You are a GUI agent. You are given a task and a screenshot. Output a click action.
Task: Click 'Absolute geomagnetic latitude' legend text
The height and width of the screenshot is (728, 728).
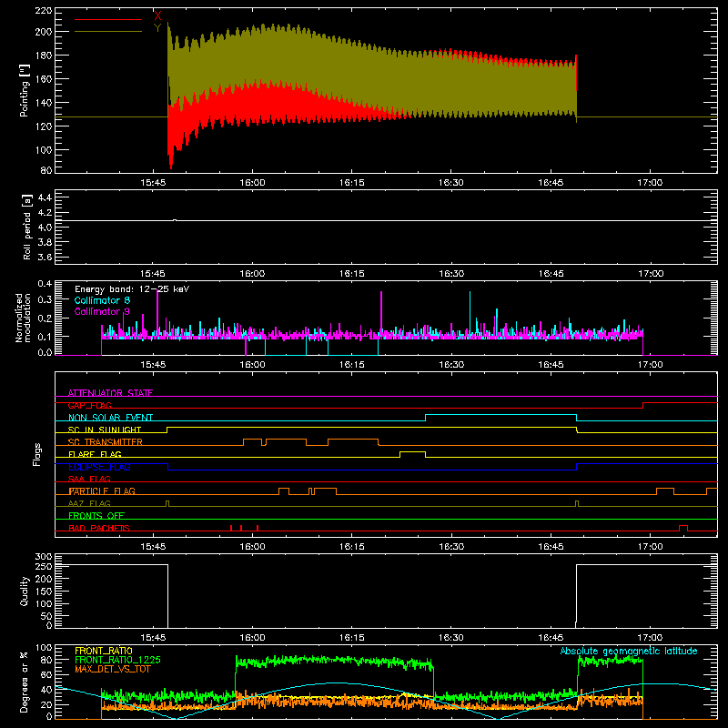tap(629, 651)
